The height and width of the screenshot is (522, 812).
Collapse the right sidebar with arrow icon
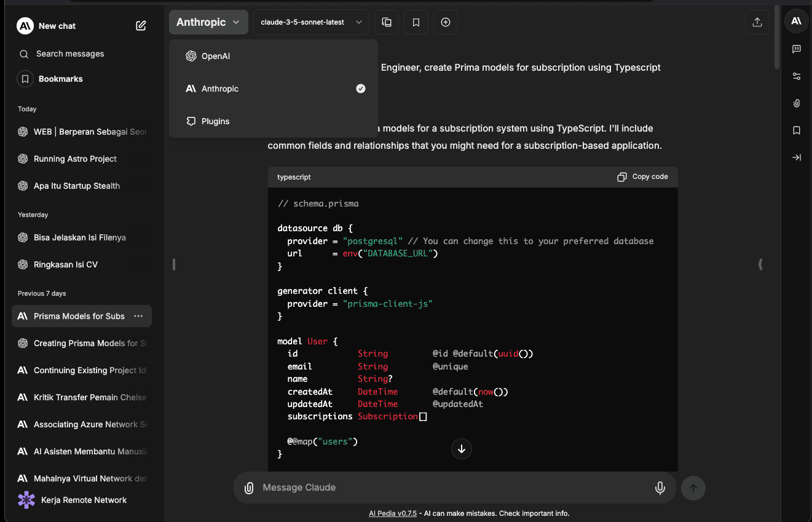[x=797, y=157]
